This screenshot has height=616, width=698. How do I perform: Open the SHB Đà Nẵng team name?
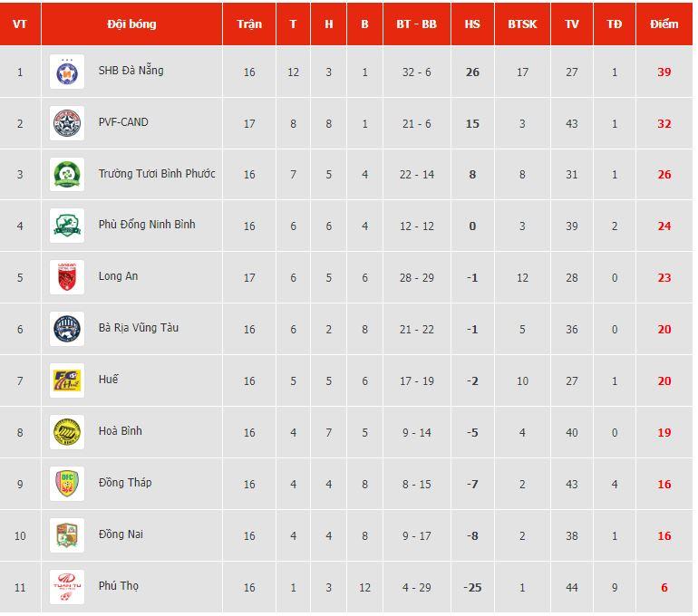[131, 71]
